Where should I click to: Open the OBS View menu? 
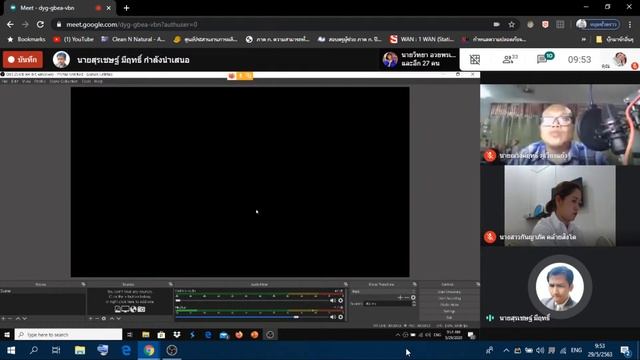pos(26,82)
